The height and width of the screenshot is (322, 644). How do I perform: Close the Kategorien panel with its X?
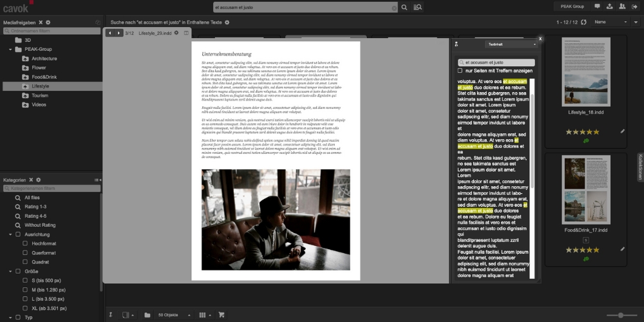coord(32,180)
